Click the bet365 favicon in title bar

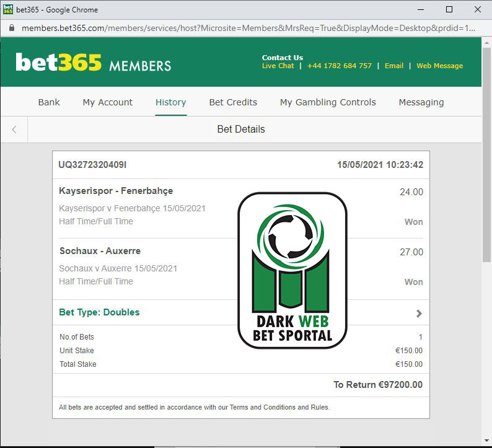[x=7, y=9]
